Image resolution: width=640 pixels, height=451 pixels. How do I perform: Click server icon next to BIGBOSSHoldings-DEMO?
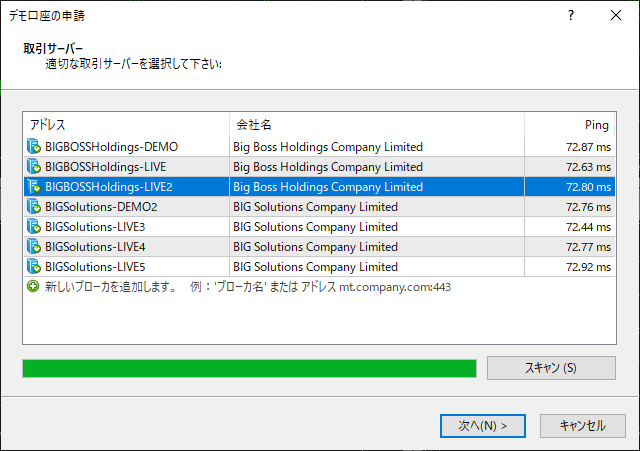[x=34, y=147]
